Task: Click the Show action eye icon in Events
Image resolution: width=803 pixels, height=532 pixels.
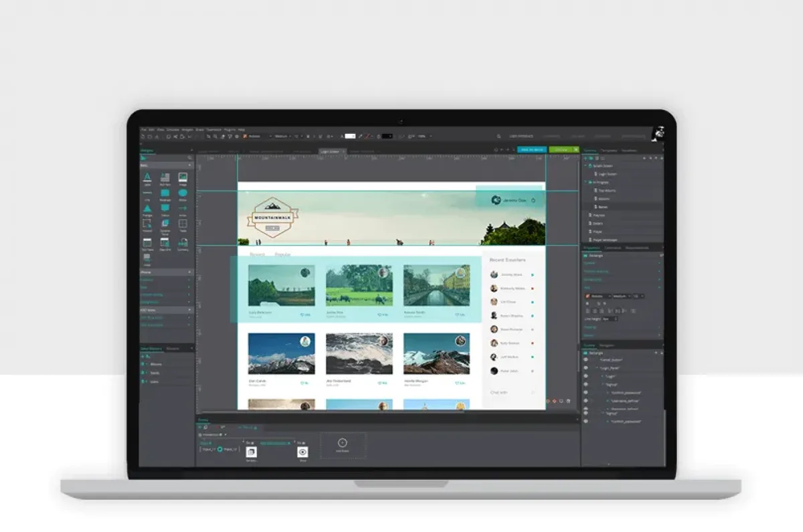Action: click(x=303, y=452)
